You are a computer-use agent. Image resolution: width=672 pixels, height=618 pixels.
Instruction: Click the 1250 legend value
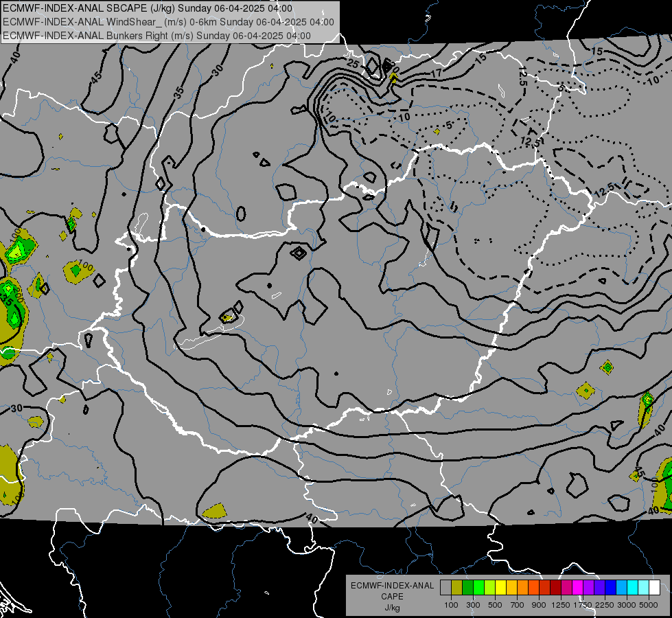tap(561, 605)
